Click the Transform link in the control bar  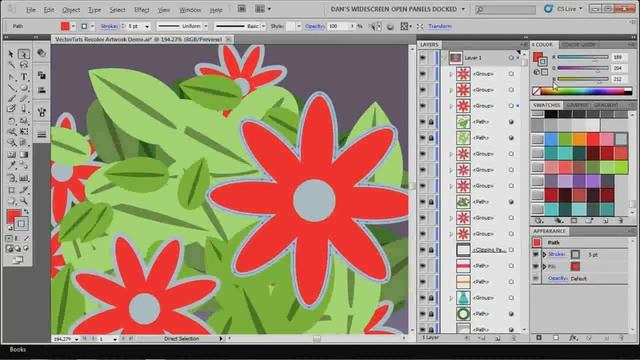tap(440, 27)
